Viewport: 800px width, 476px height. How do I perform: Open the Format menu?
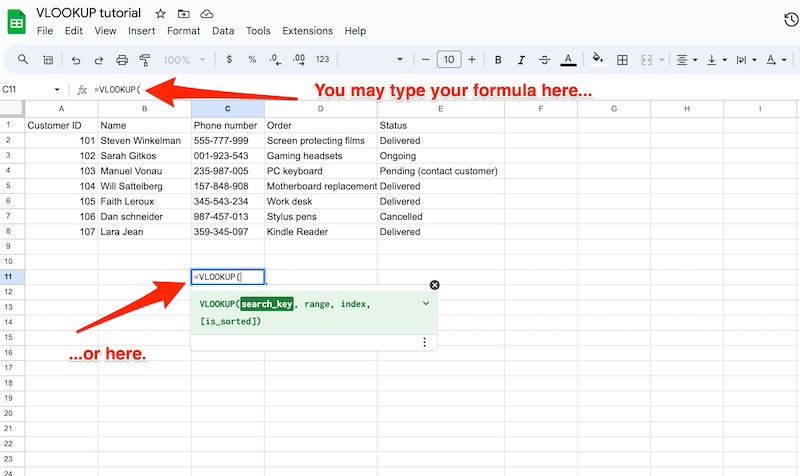coord(183,31)
